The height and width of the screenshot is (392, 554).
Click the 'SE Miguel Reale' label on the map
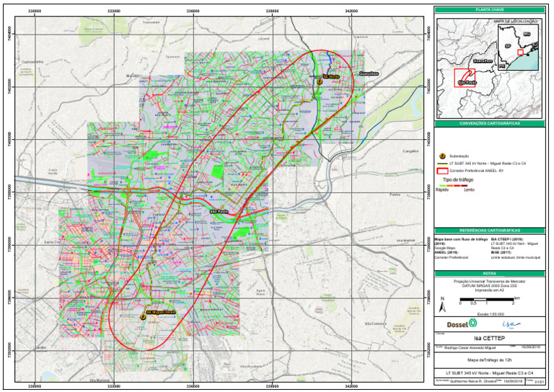tap(161, 312)
